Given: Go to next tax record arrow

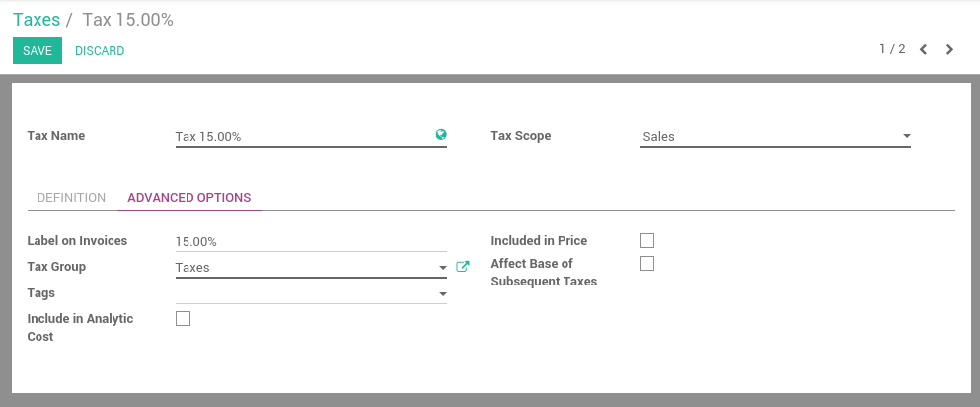Looking at the screenshot, I should click(x=949, y=50).
